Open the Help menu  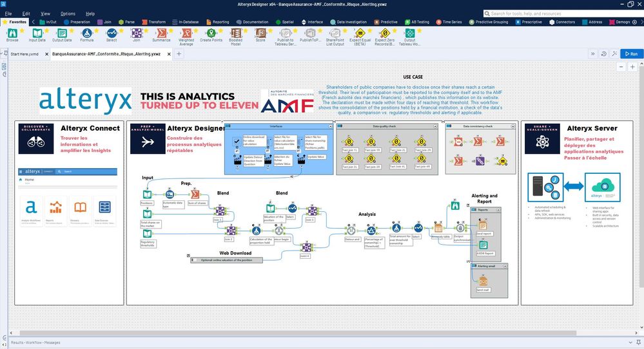coord(90,14)
